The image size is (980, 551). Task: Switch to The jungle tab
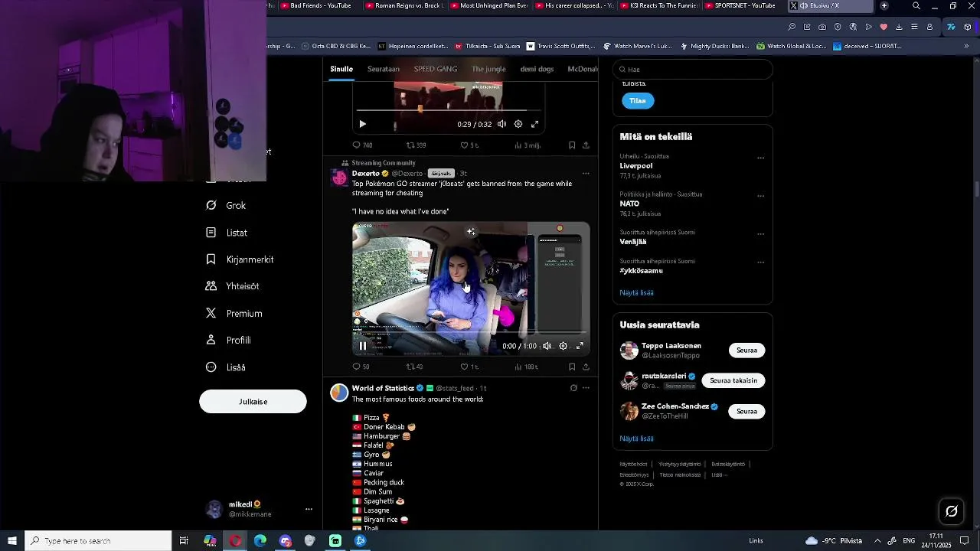[x=488, y=69]
